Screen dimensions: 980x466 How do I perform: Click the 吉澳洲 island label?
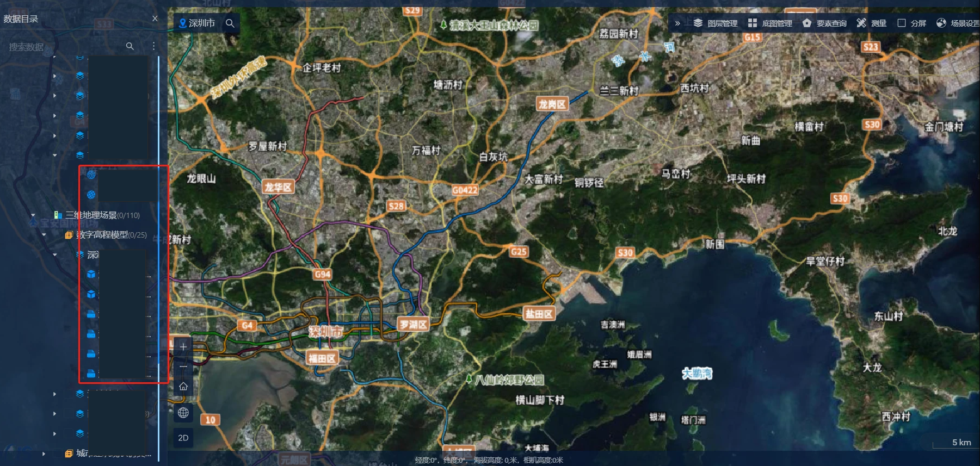click(x=613, y=325)
